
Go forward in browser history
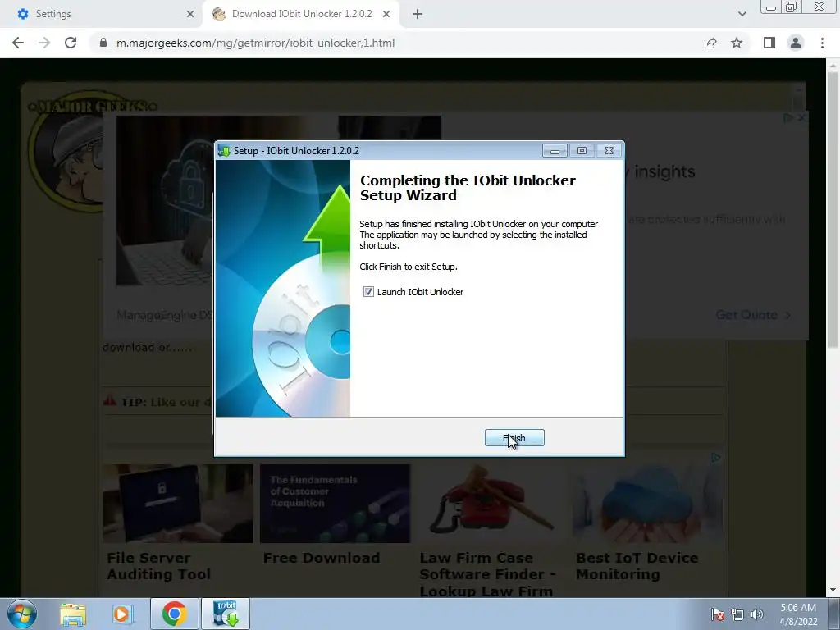pos(44,43)
